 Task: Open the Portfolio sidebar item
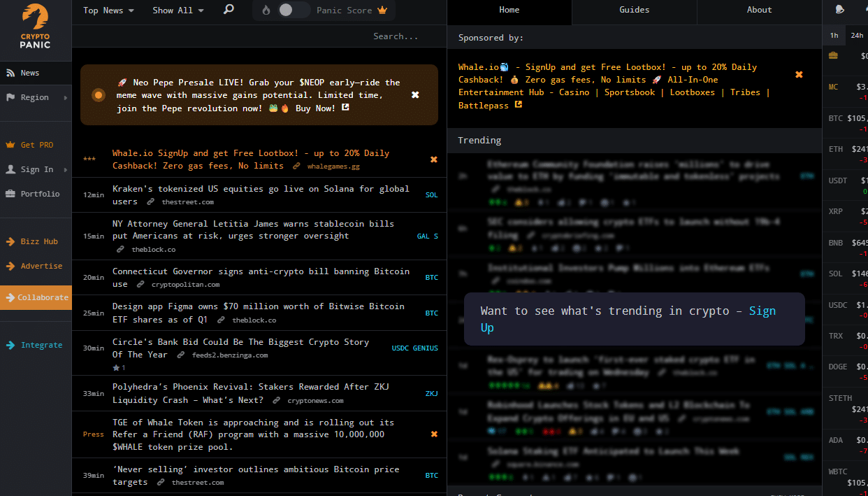click(x=36, y=194)
